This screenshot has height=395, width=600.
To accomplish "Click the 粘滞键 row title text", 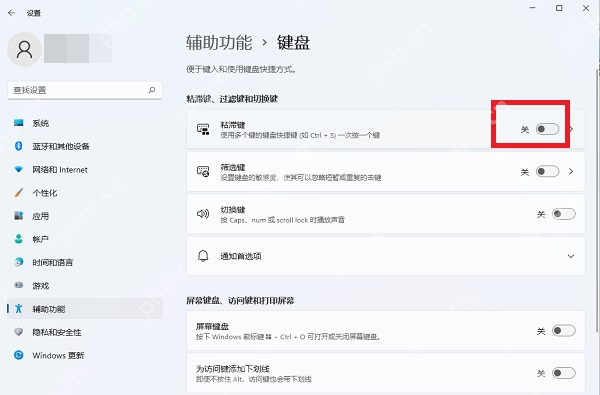I will click(233, 125).
